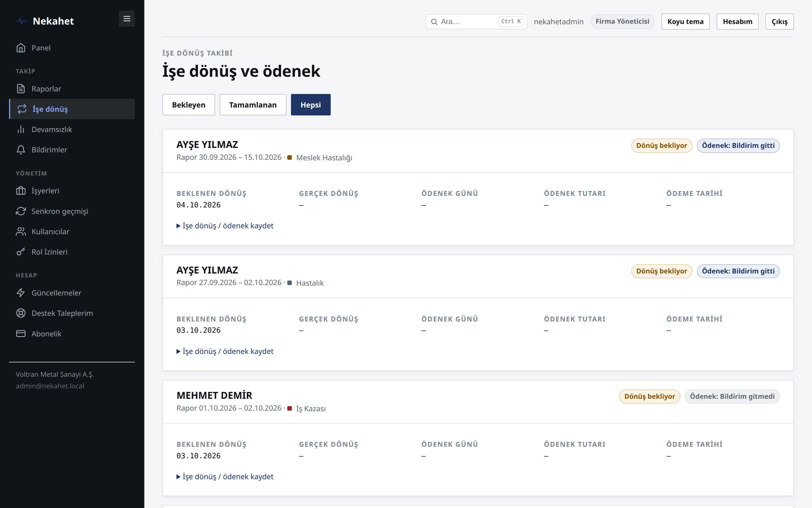Image resolution: width=812 pixels, height=508 pixels.
Task: Open Devamsızlık bar chart icon
Action: tap(21, 129)
